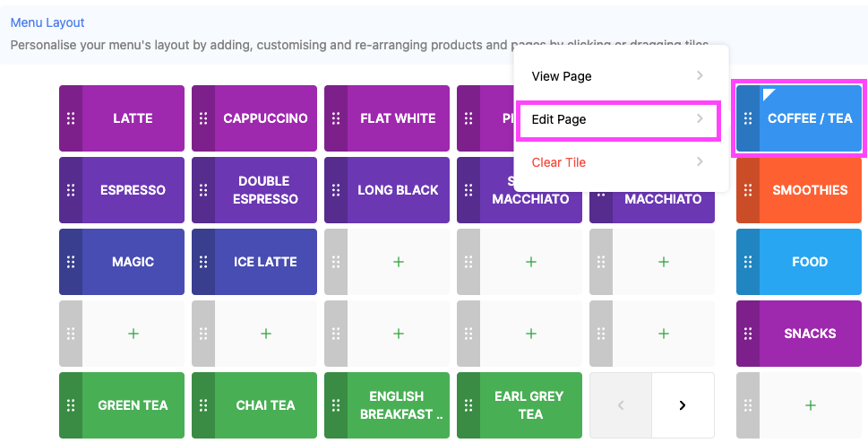Screen dimensions: 868x443
Task: Expand the Edit Page submenu chevron
Action: pos(700,119)
